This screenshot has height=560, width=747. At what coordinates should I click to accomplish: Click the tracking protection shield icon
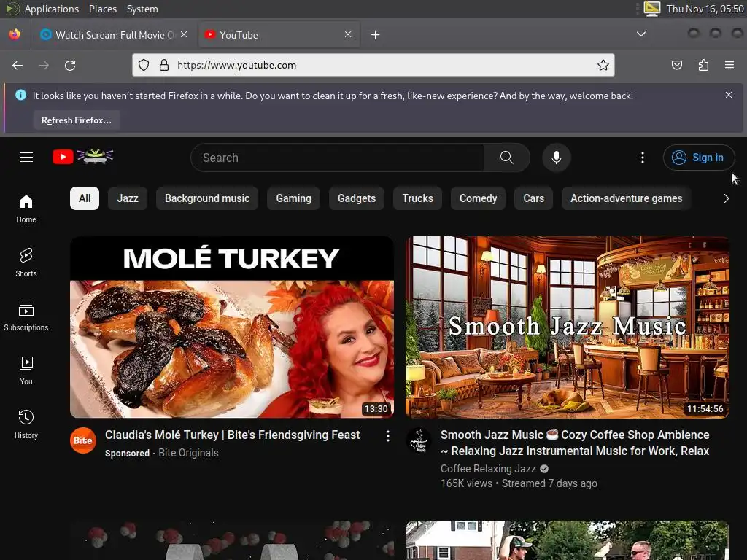(144, 65)
